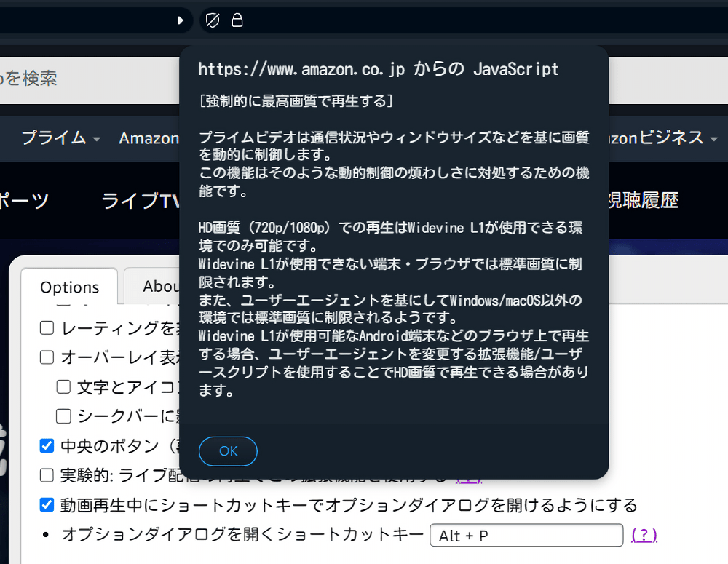Image resolution: width=728 pixels, height=564 pixels.
Task: Open help (?) link beside shortcut field
Action: 644,535
